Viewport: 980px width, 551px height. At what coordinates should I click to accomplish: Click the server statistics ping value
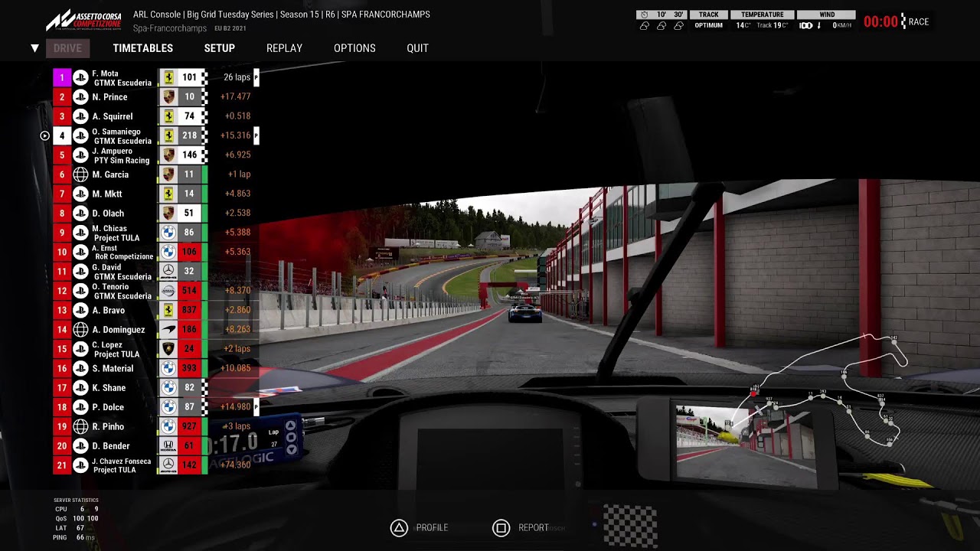pos(84,538)
